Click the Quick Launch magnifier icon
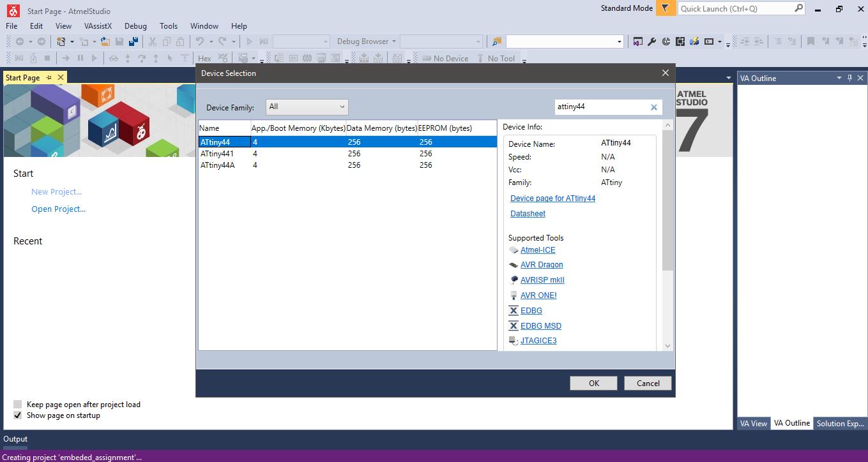This screenshot has height=462, width=868. [x=798, y=8]
